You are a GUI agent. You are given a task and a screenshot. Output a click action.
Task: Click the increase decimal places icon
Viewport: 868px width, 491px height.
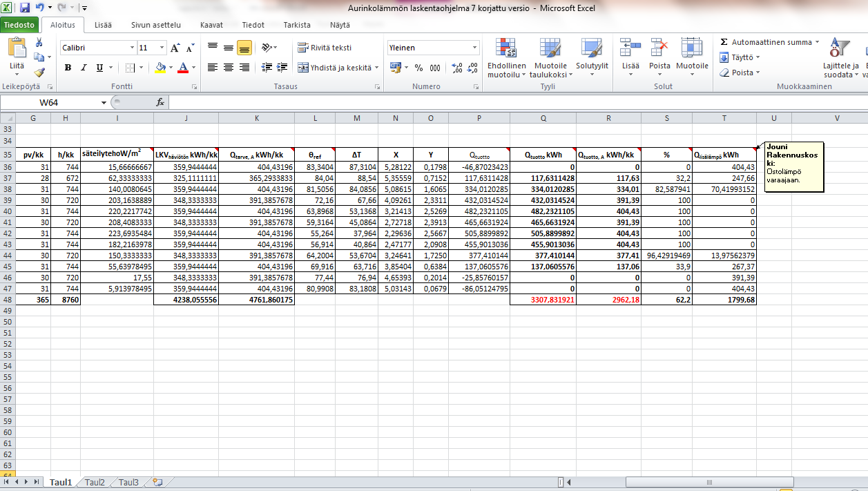(x=457, y=68)
